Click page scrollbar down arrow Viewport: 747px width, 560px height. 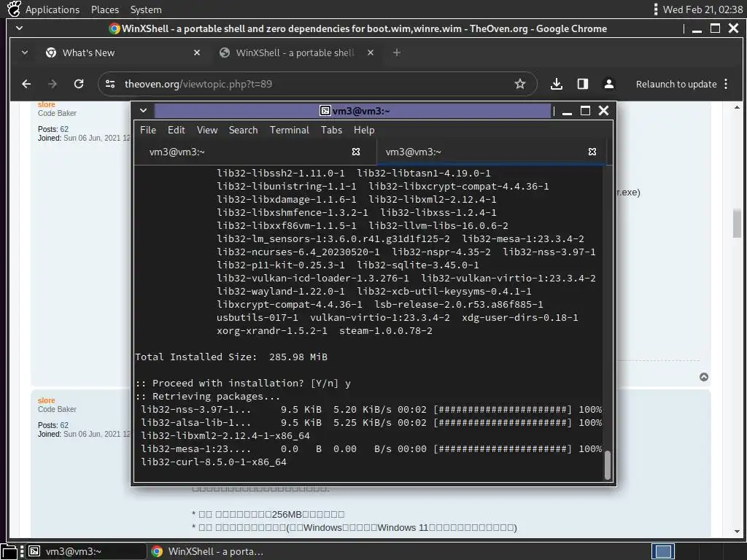coord(737,532)
